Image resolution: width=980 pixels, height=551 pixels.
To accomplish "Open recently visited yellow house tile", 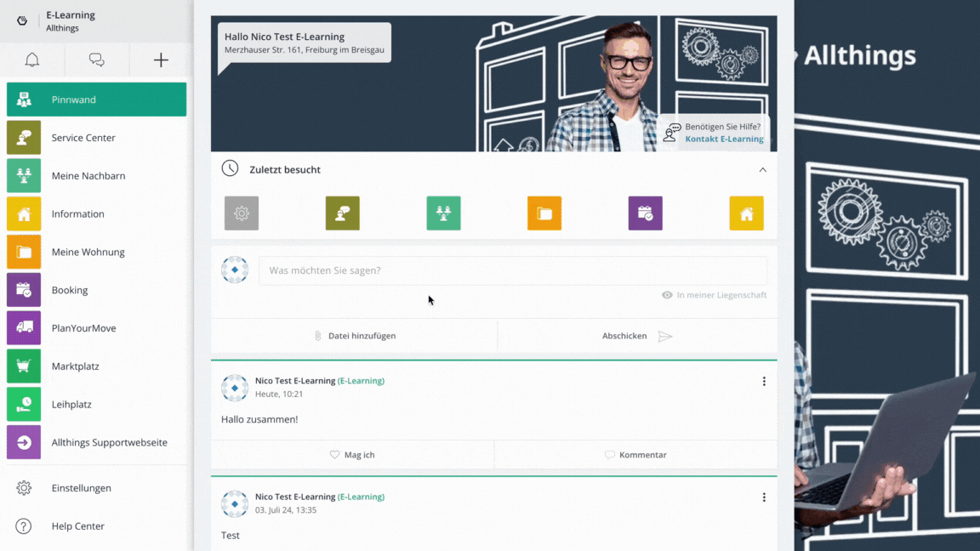I will point(746,213).
